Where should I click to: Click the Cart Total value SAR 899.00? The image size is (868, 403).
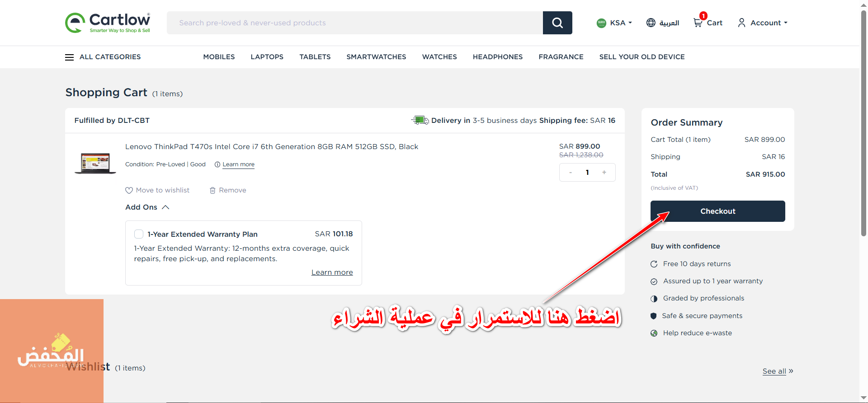(765, 140)
